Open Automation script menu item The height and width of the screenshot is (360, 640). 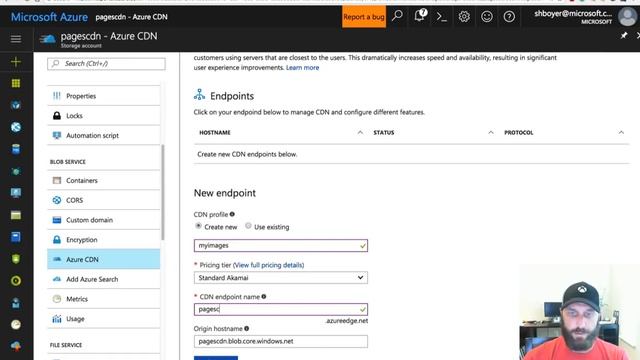[x=104, y=136]
